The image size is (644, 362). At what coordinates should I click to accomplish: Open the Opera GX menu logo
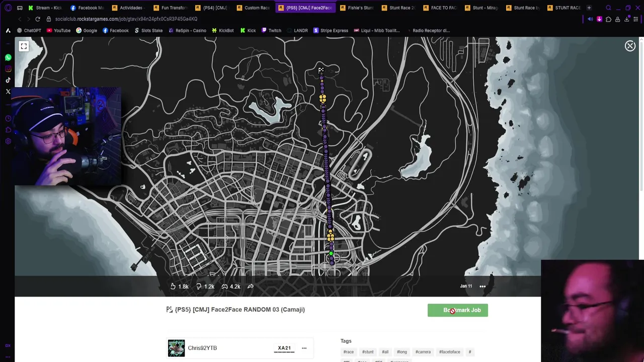(x=8, y=8)
